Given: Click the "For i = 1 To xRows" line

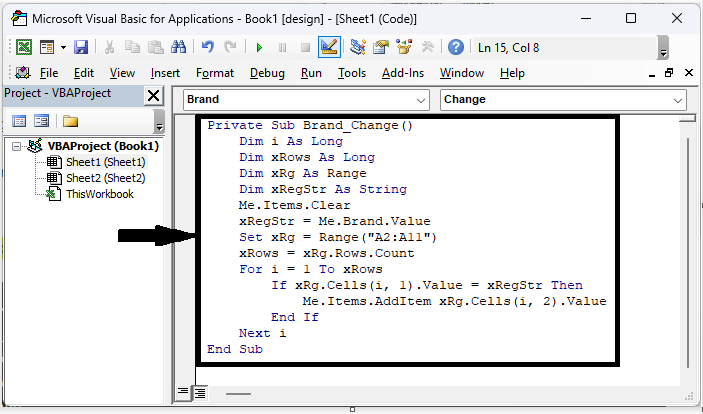Looking at the screenshot, I should (311, 270).
